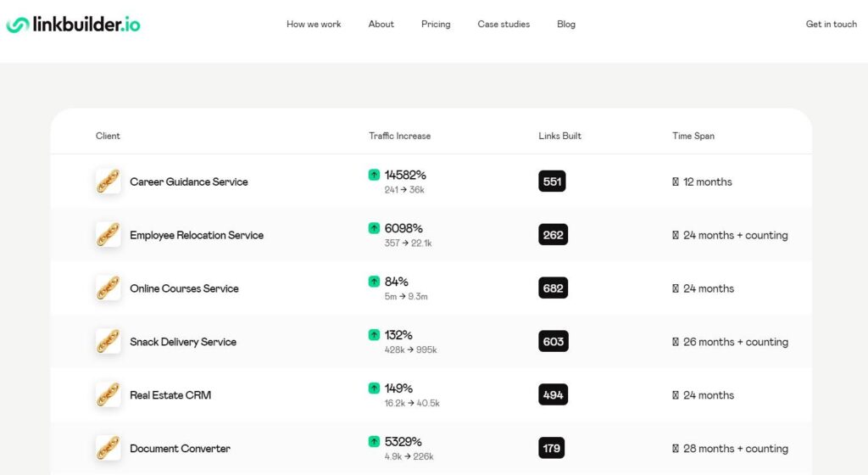868x475 pixels.
Task: Click the chain icon for Real Estate CRM
Action: click(x=108, y=395)
